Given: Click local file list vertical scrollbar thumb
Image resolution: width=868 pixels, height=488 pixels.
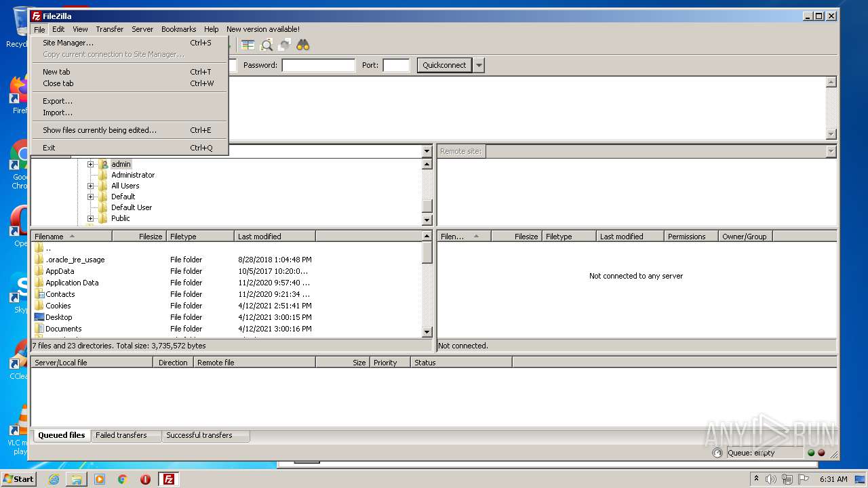Looking at the screenshot, I should [x=427, y=252].
